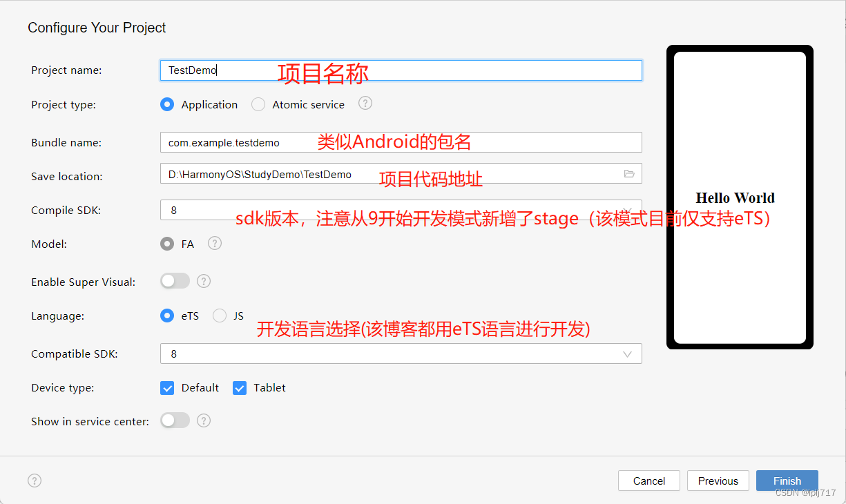Click the Project name: label
The width and height of the screenshot is (846, 504).
(66, 70)
